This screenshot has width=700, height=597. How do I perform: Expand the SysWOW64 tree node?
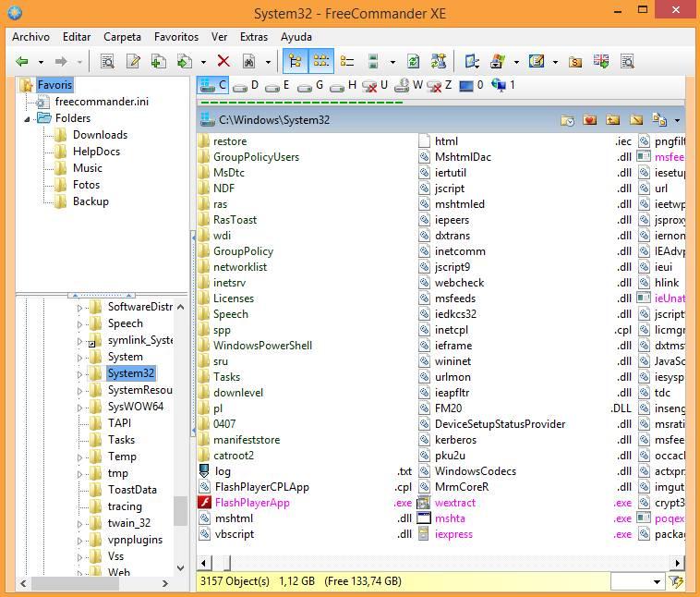(80, 408)
